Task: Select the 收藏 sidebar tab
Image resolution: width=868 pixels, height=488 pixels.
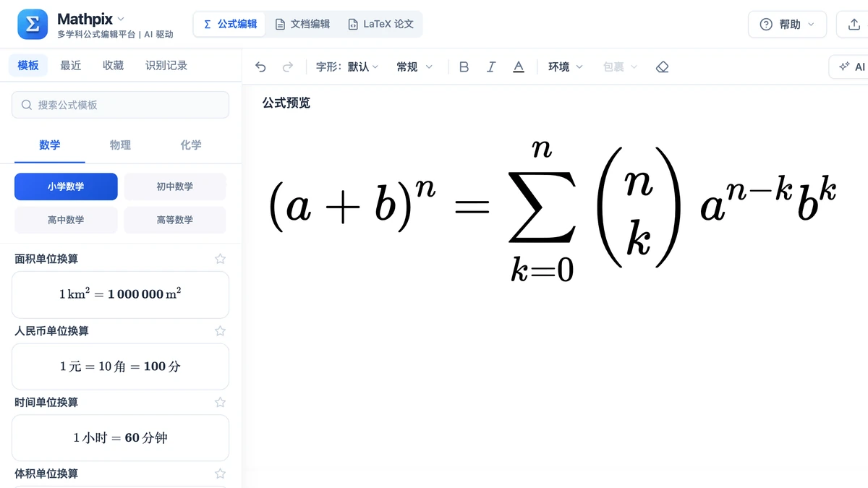Action: (114, 66)
